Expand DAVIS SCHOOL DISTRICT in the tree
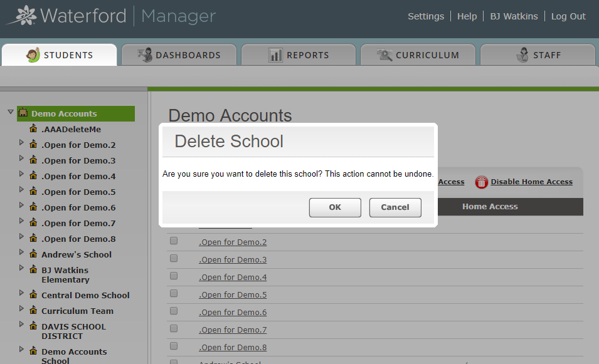The image size is (599, 364). [x=21, y=325]
